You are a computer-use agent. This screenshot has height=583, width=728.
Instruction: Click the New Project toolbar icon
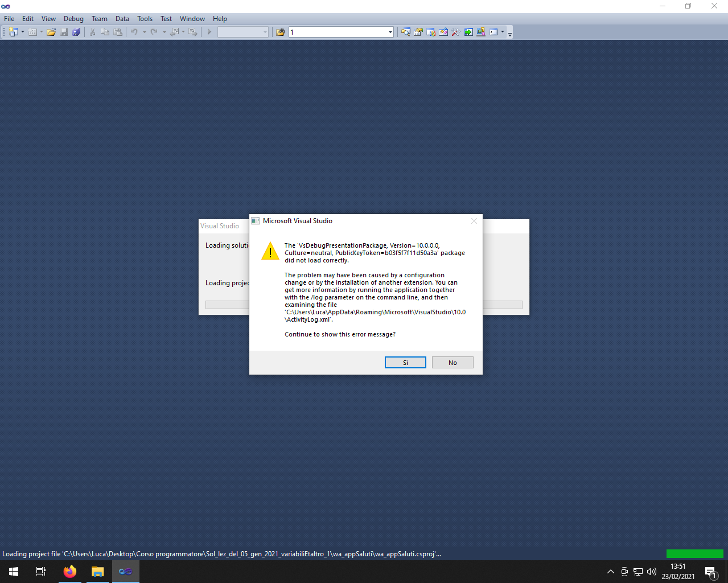13,32
